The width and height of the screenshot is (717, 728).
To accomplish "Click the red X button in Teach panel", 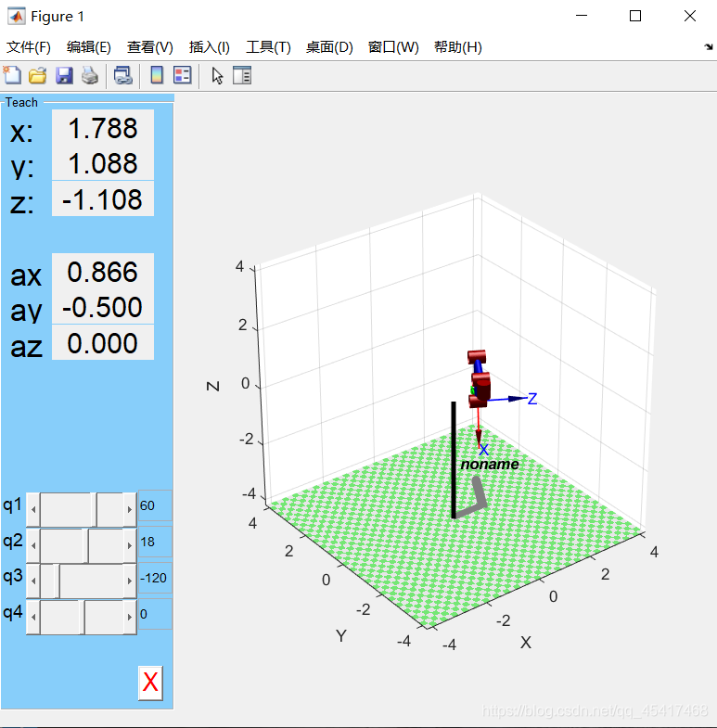I will point(150,683).
